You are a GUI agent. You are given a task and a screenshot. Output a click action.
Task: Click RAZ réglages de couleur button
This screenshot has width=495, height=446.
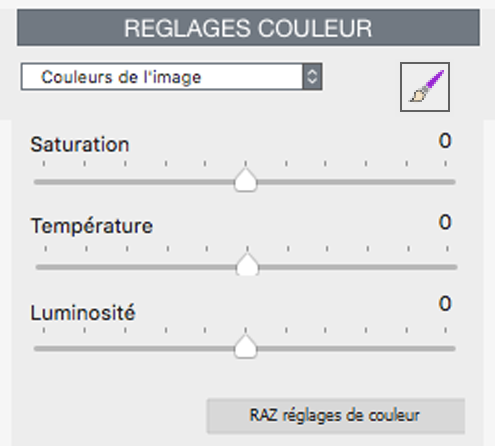tap(335, 416)
